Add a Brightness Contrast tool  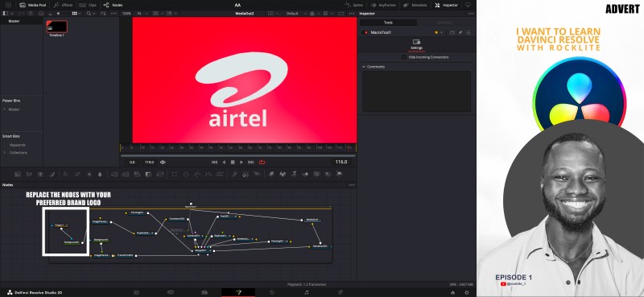click(89, 174)
